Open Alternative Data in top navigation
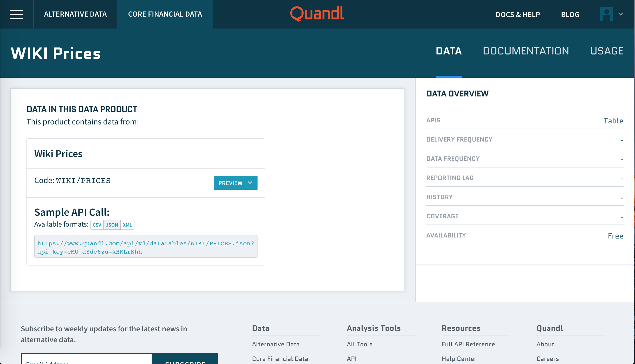Viewport: 635px width, 364px height. [x=75, y=14]
